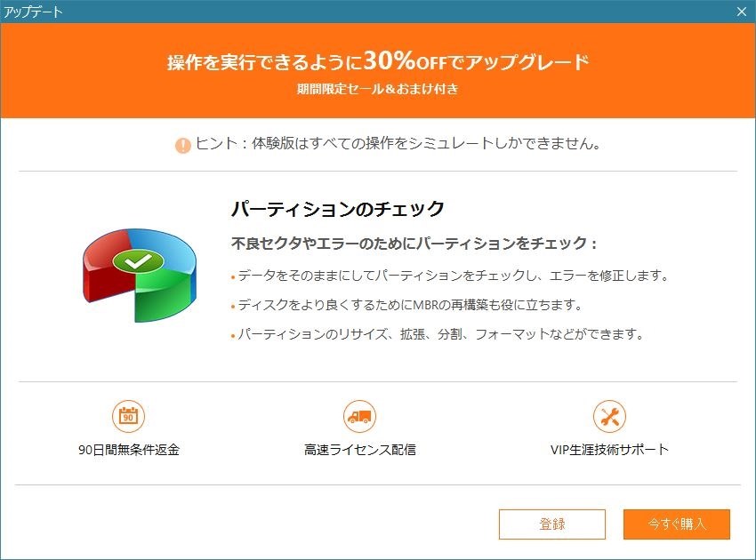
Task: Click the orange exclamation hint icon
Action: (182, 145)
